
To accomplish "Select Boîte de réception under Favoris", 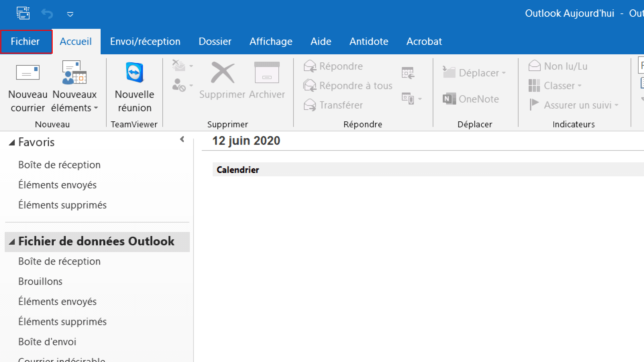I will [59, 165].
